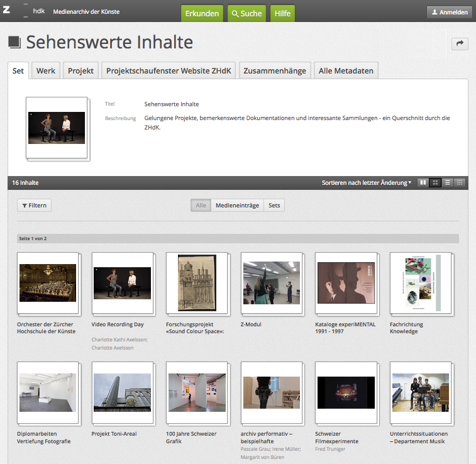This screenshot has height=464, width=476.
Task: Open the Projekt Toni-Areal thumbnail
Action: 121,392
